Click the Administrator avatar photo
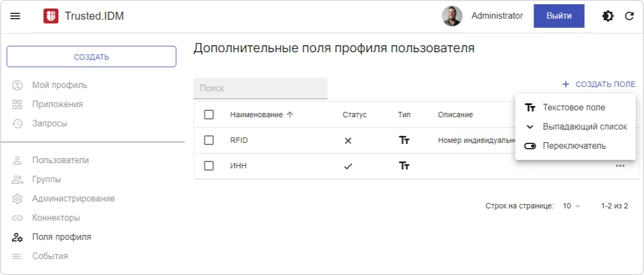The width and height of the screenshot is (644, 275). click(x=452, y=16)
